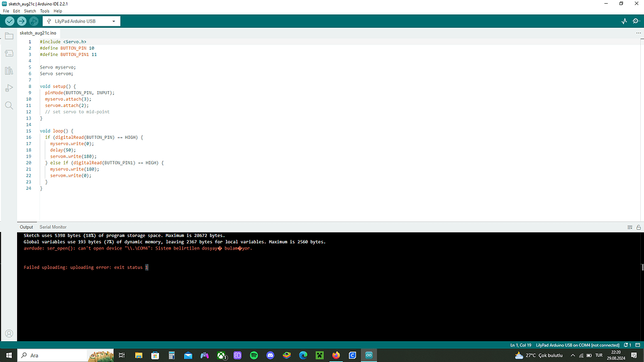The height and width of the screenshot is (362, 644).
Task: Upload the sketch using the arrow icon
Action: [21, 21]
